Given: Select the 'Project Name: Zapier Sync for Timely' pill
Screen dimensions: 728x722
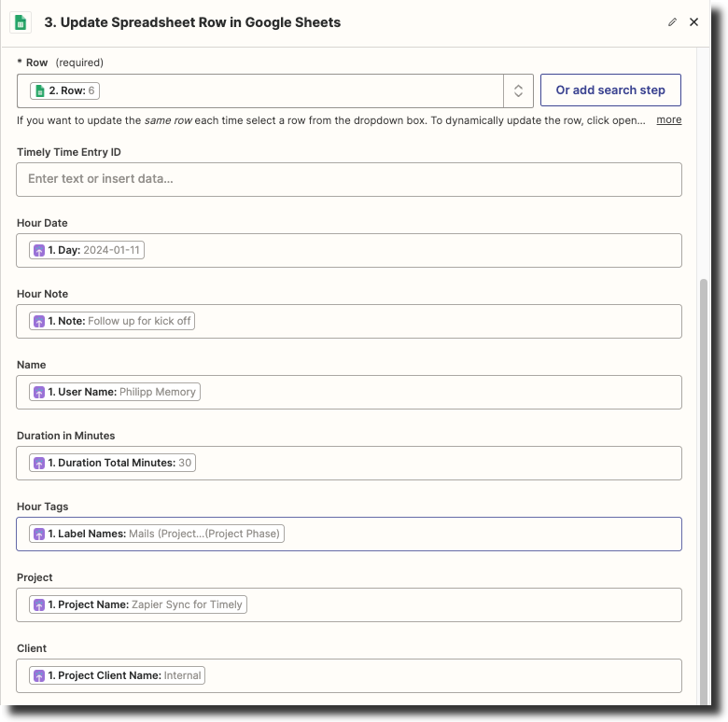Looking at the screenshot, I should point(138,604).
